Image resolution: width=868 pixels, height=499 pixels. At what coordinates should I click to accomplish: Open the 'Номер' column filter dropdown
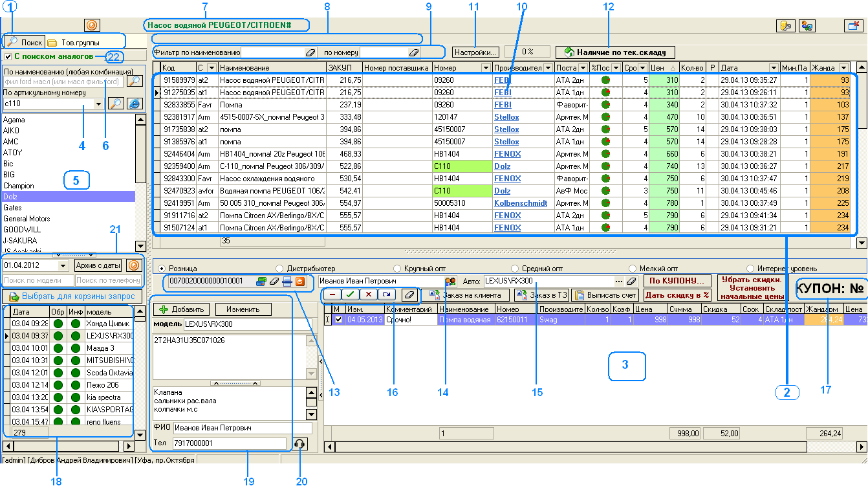(x=486, y=67)
